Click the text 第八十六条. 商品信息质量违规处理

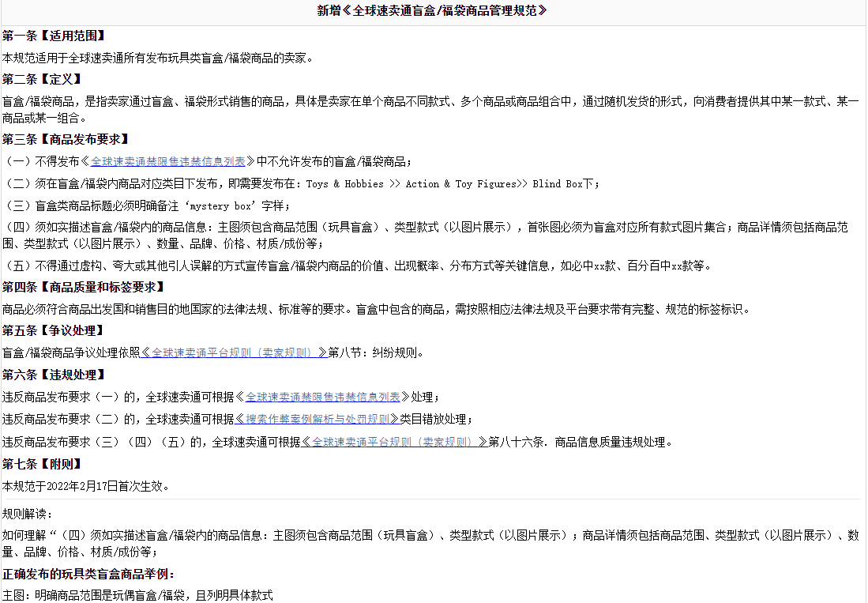point(581,442)
